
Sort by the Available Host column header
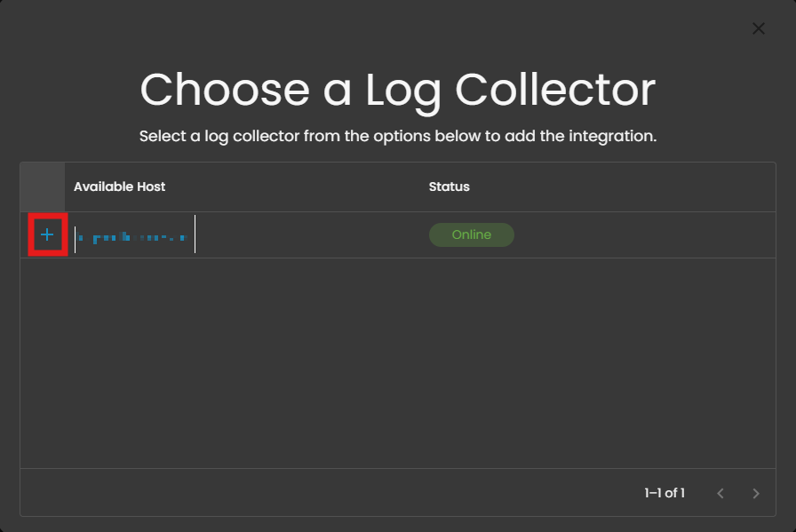click(x=119, y=187)
